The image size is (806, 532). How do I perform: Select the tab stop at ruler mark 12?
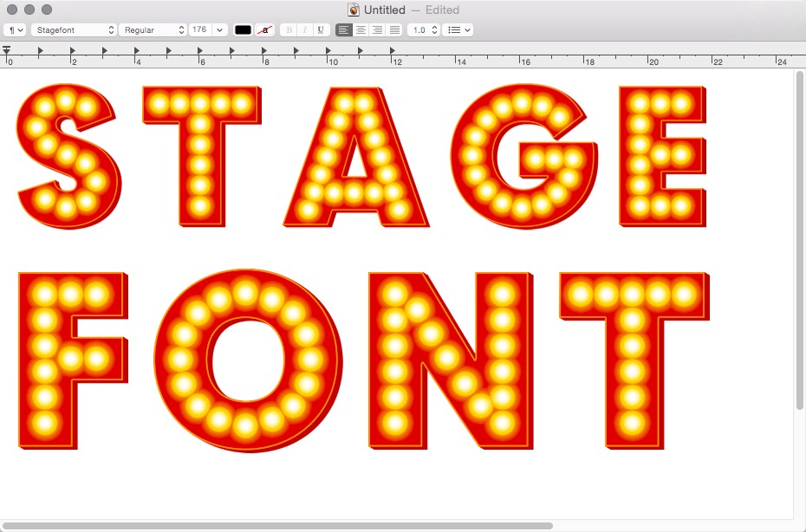[393, 50]
